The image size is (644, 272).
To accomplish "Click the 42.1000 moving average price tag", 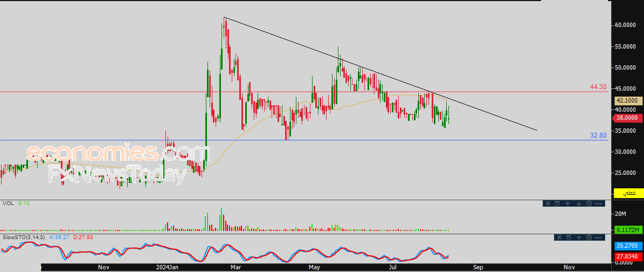I will pyautogui.click(x=627, y=100).
